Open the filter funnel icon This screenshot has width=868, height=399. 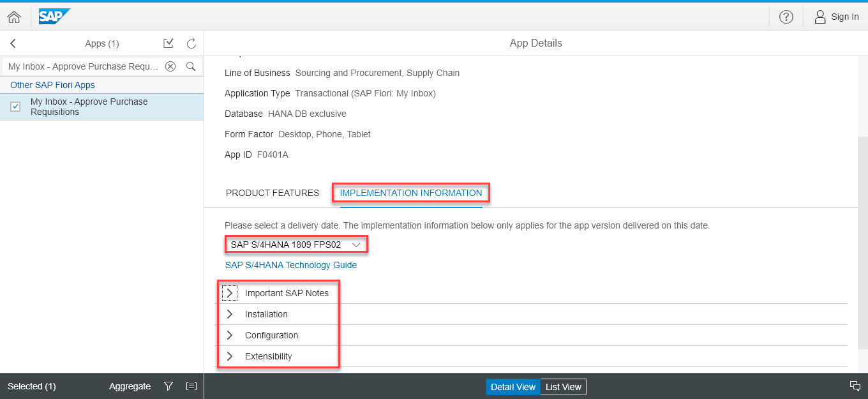coord(168,386)
